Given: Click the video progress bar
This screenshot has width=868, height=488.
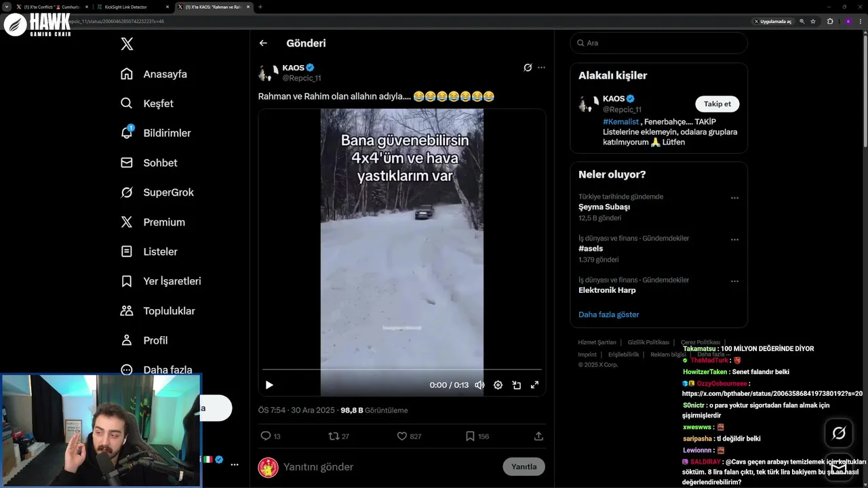Looking at the screenshot, I should click(x=402, y=369).
